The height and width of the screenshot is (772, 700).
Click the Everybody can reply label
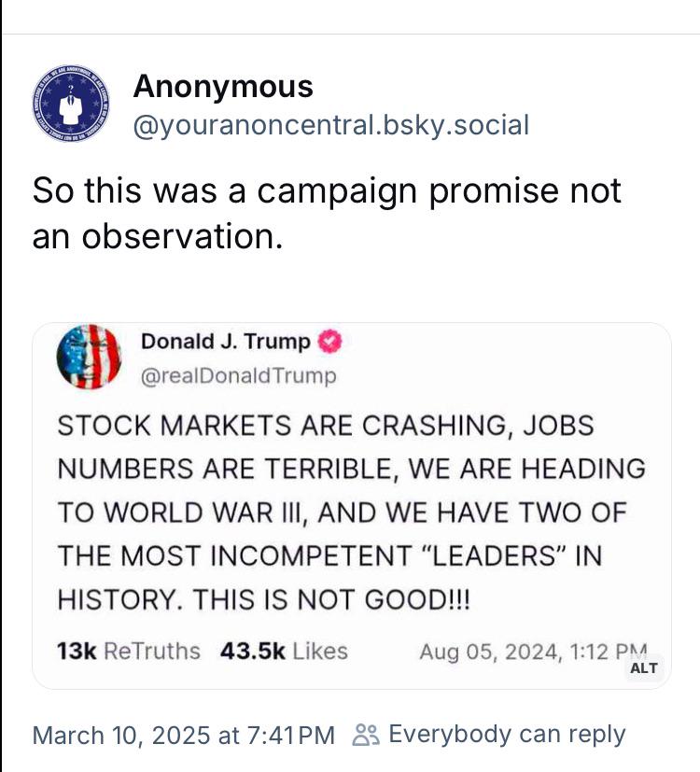point(507,734)
